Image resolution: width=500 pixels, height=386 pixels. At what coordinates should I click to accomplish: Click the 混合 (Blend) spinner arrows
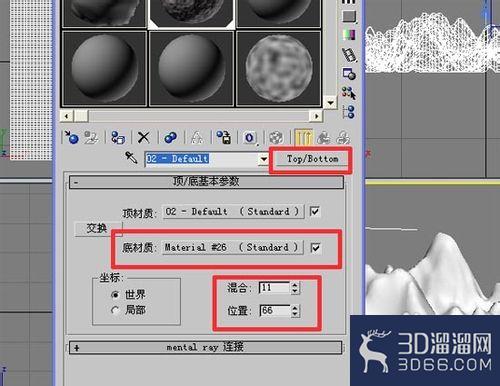click(x=295, y=288)
